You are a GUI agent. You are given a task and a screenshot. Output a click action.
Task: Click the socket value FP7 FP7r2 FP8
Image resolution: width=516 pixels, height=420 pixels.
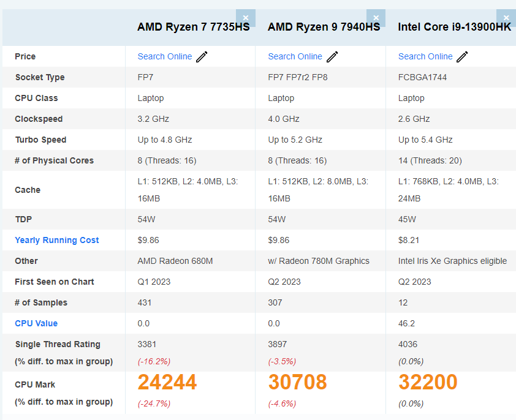click(x=298, y=77)
